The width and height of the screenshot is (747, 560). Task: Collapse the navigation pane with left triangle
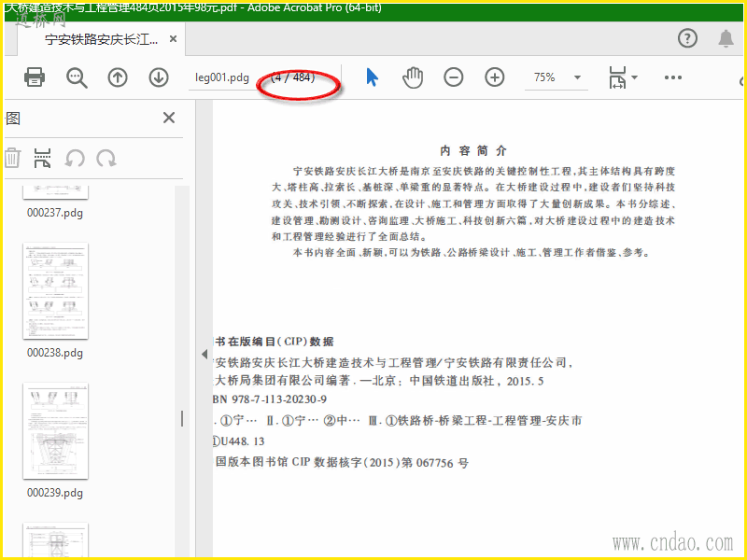[x=204, y=354]
